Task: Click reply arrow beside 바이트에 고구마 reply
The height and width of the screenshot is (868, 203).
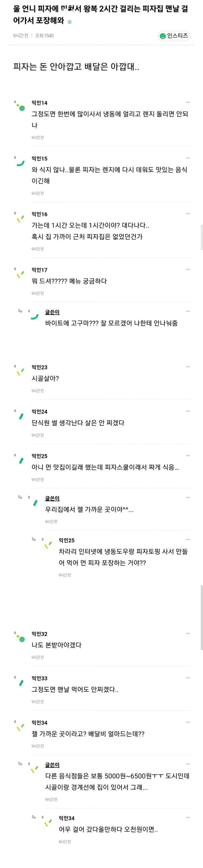Action: (20, 311)
